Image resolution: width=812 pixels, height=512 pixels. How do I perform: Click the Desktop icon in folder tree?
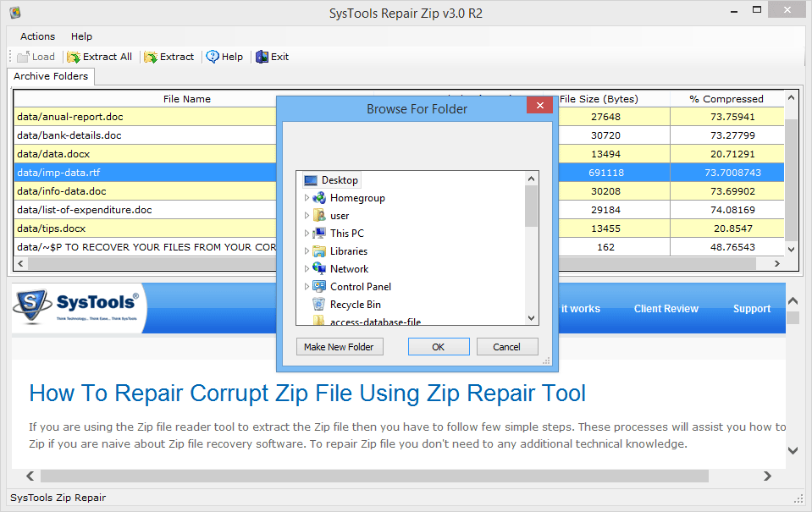[311, 180]
